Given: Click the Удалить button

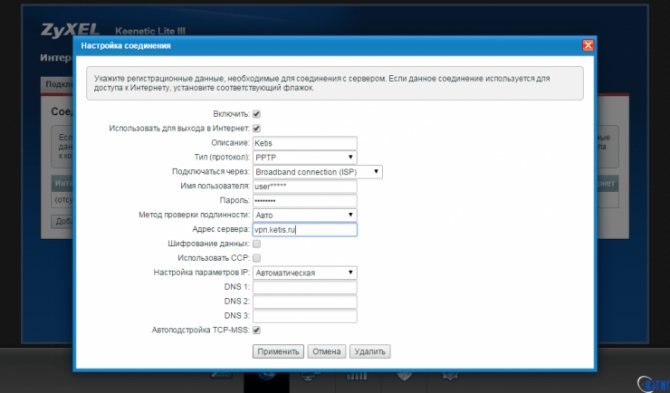Looking at the screenshot, I should pyautogui.click(x=370, y=352).
